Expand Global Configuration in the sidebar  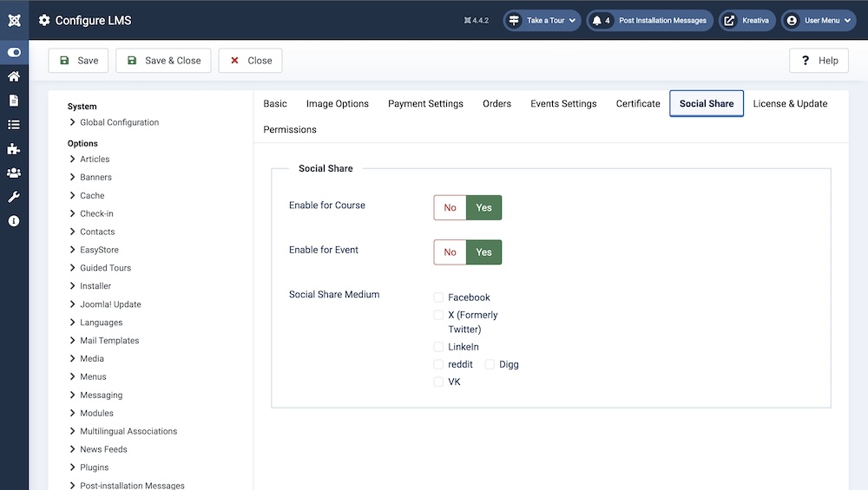pos(119,122)
